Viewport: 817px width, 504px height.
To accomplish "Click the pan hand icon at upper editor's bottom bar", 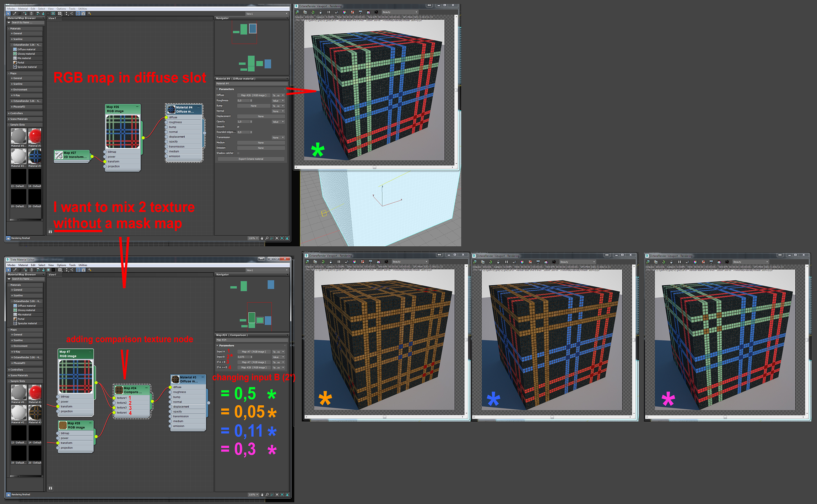I will [x=262, y=238].
